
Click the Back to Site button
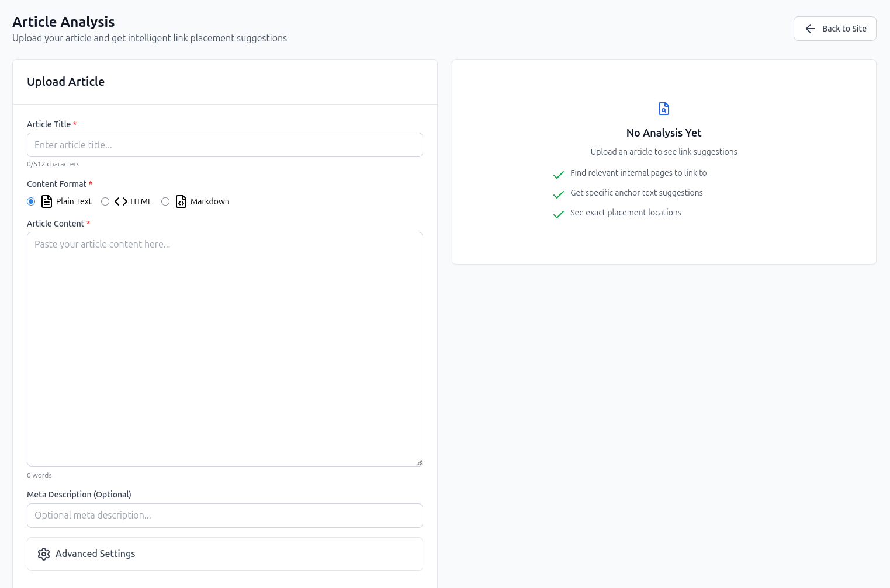click(834, 29)
